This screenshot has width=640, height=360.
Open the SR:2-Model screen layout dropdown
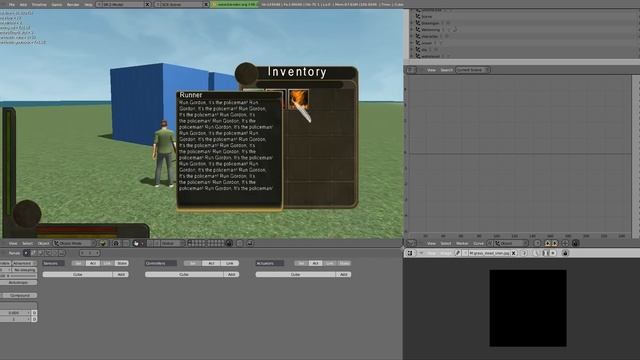pyautogui.click(x=121, y=4)
